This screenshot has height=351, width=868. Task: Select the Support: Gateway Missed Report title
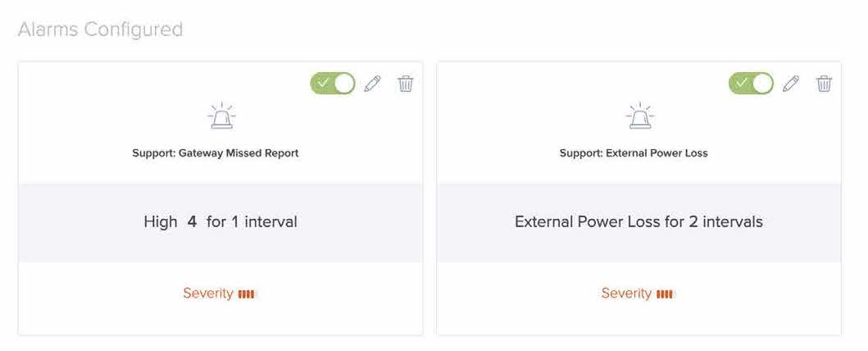(x=216, y=153)
